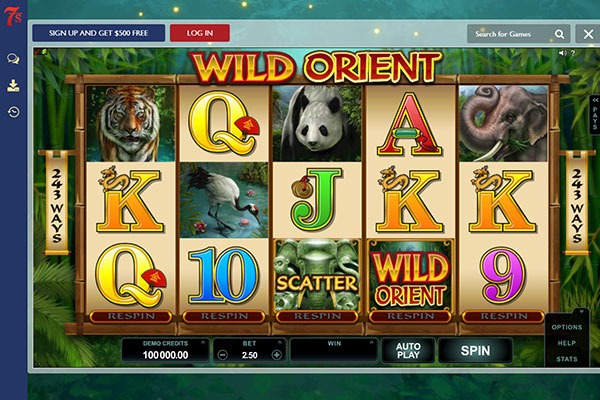
Task: Expand the Demo Credits panel arrow
Action: point(203,343)
